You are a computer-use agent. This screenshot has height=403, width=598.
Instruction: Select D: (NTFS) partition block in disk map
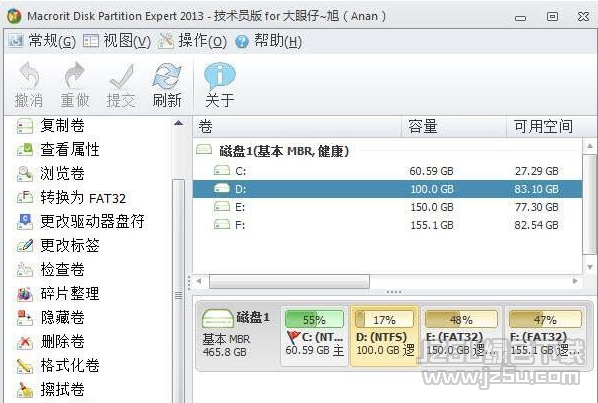coord(384,335)
